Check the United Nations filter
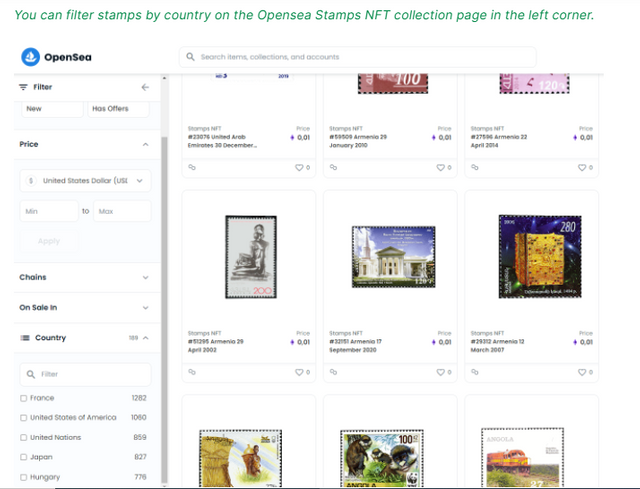 (24, 437)
